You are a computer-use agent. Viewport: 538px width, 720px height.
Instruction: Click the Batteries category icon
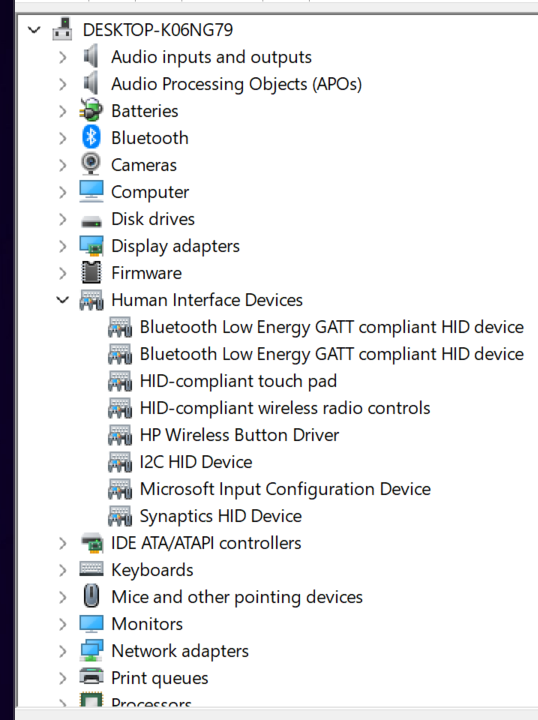click(x=90, y=111)
